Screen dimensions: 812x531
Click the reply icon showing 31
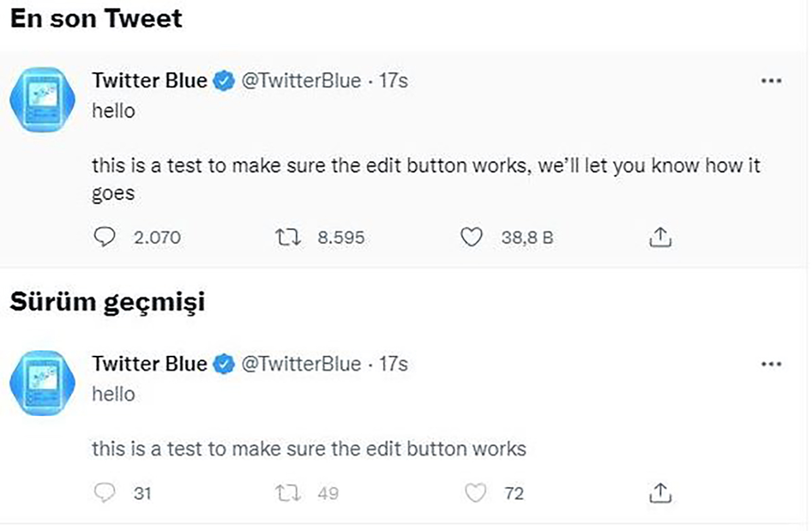[x=103, y=492]
